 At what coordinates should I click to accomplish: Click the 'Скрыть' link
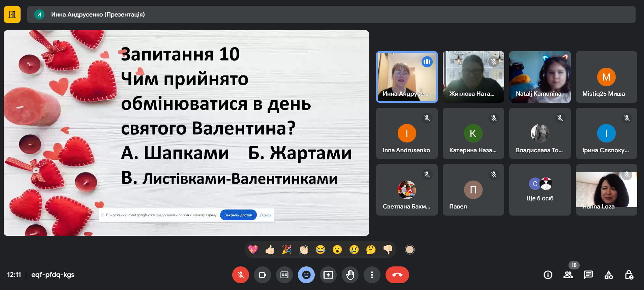point(266,215)
